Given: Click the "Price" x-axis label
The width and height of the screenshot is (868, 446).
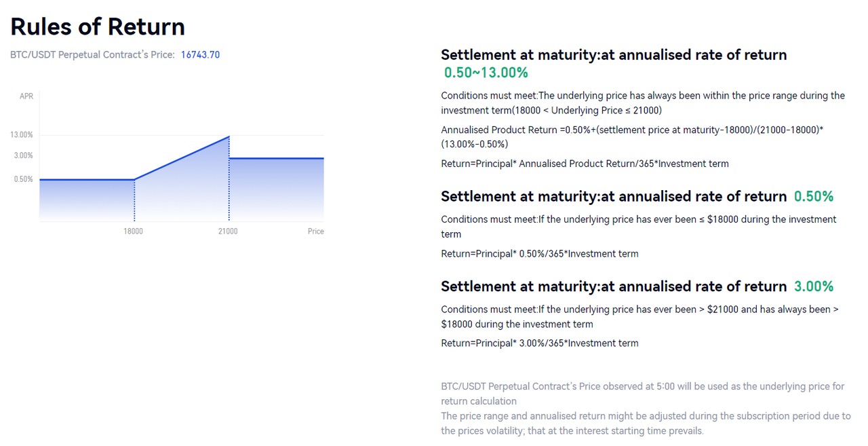Looking at the screenshot, I should 315,231.
